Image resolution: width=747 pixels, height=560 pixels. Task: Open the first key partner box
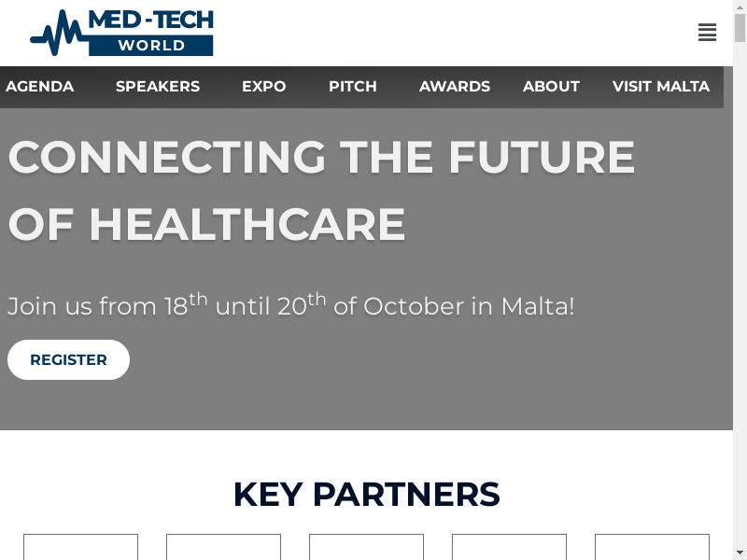coord(80,547)
